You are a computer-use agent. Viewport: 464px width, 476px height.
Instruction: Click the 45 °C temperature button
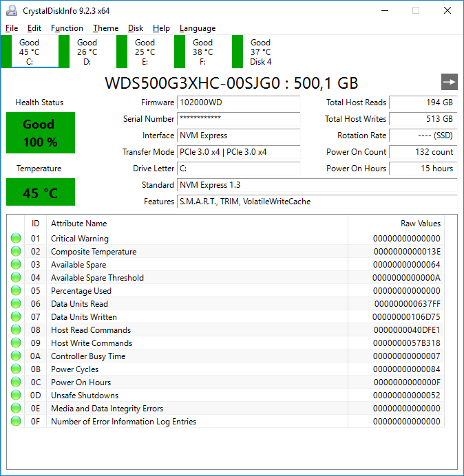tap(41, 192)
